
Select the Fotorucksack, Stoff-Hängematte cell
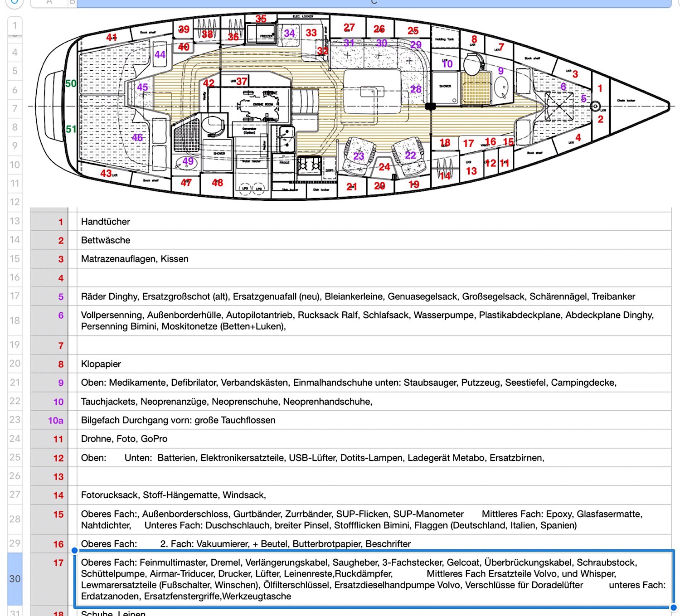pos(374,495)
